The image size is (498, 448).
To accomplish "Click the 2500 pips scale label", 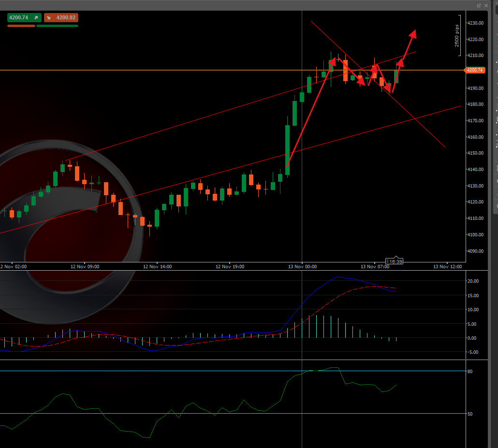I will click(457, 36).
